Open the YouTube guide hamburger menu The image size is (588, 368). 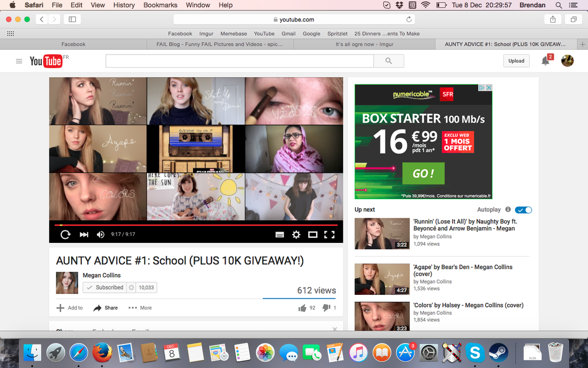click(19, 61)
